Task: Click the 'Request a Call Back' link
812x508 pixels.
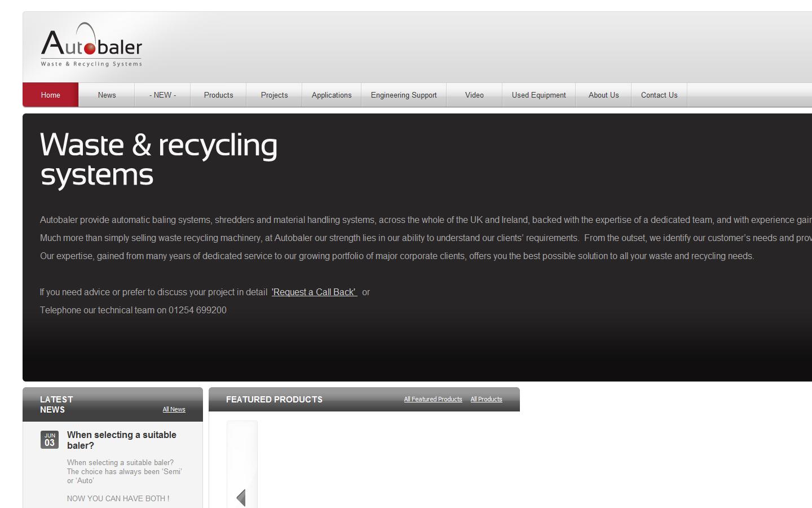Action: pyautogui.click(x=314, y=292)
